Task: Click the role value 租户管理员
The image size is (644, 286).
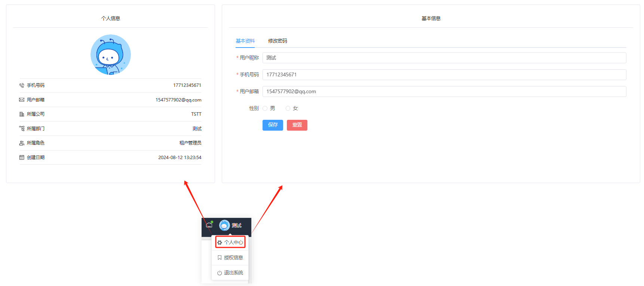Action: 190,143
